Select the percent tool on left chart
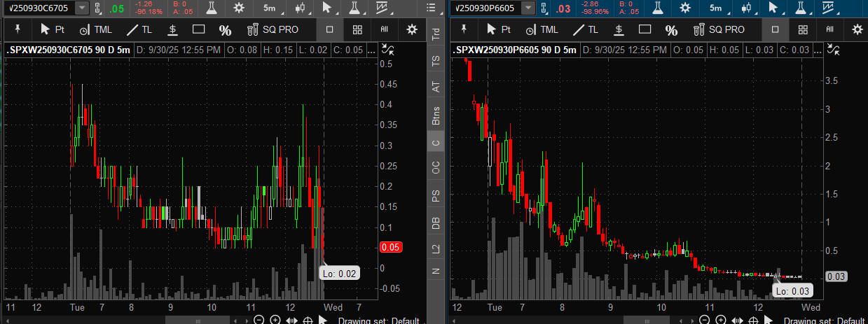 225,30
